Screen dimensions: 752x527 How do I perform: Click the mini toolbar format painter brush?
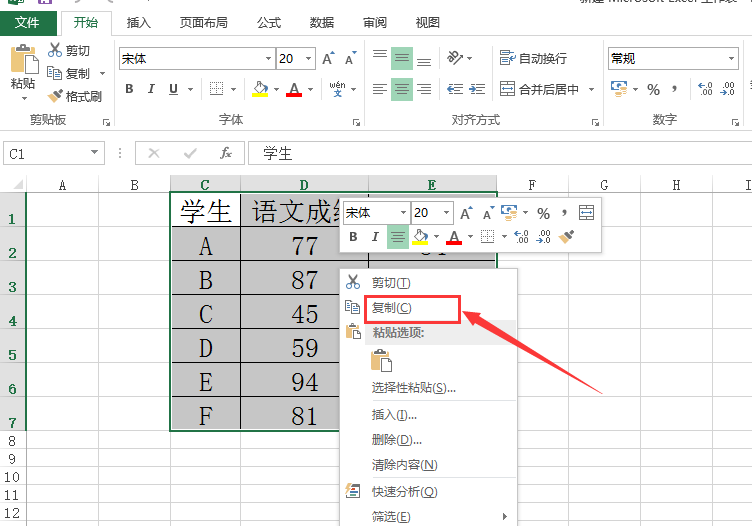[567, 237]
